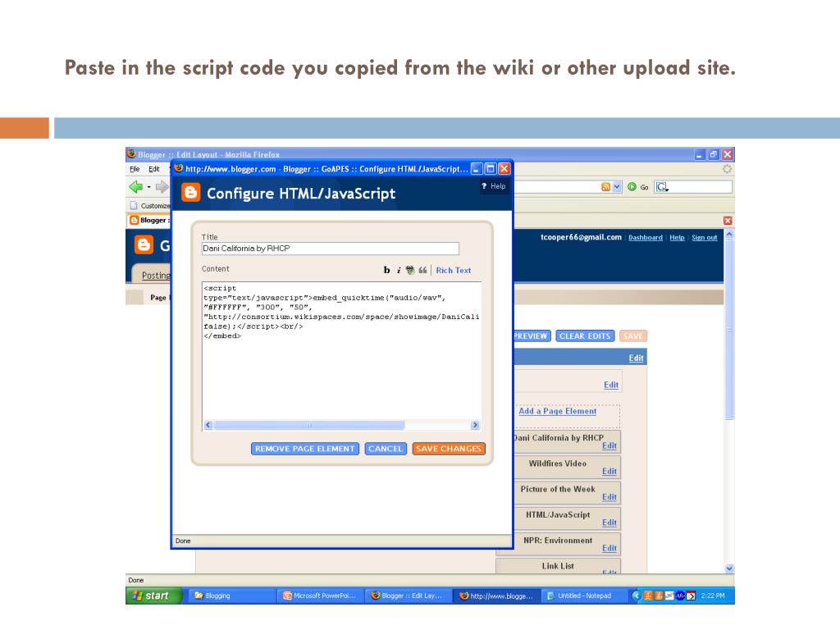840x630 pixels.
Task: Click the blockquote icon in Content toolbar
Action: pyautogui.click(x=422, y=270)
